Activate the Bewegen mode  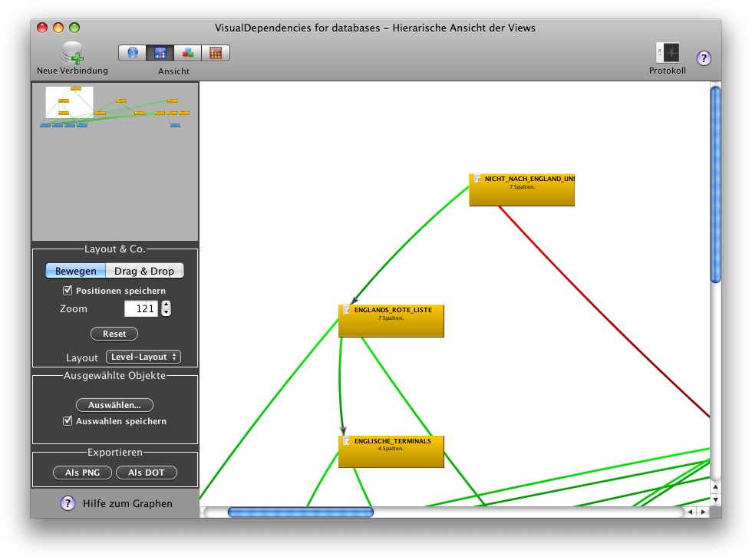click(75, 271)
